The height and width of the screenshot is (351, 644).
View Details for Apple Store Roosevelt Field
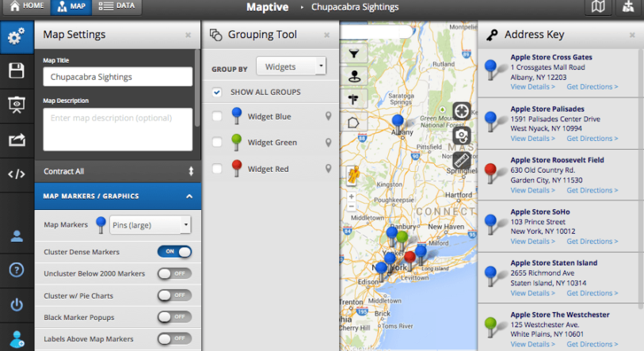click(x=532, y=190)
